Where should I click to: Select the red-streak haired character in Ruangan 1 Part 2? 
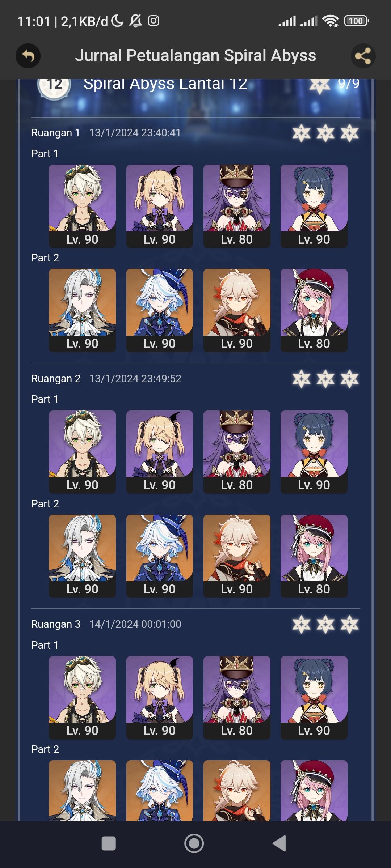[237, 310]
